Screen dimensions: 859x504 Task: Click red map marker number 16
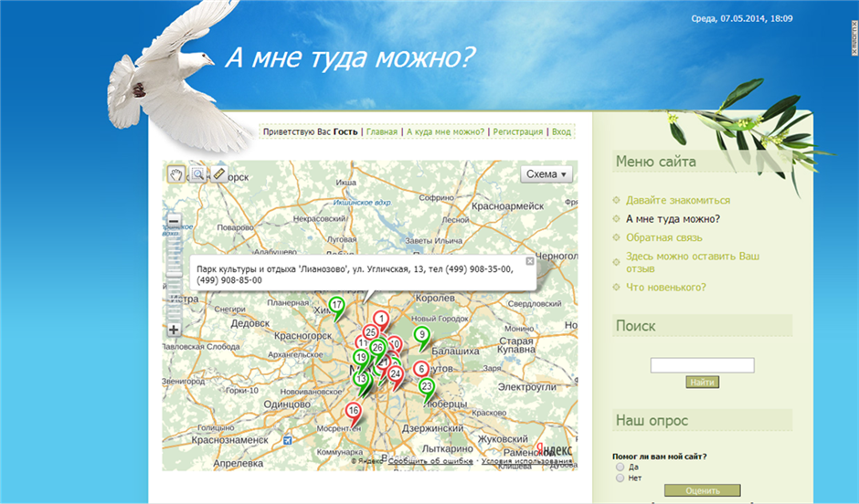pyautogui.click(x=353, y=412)
